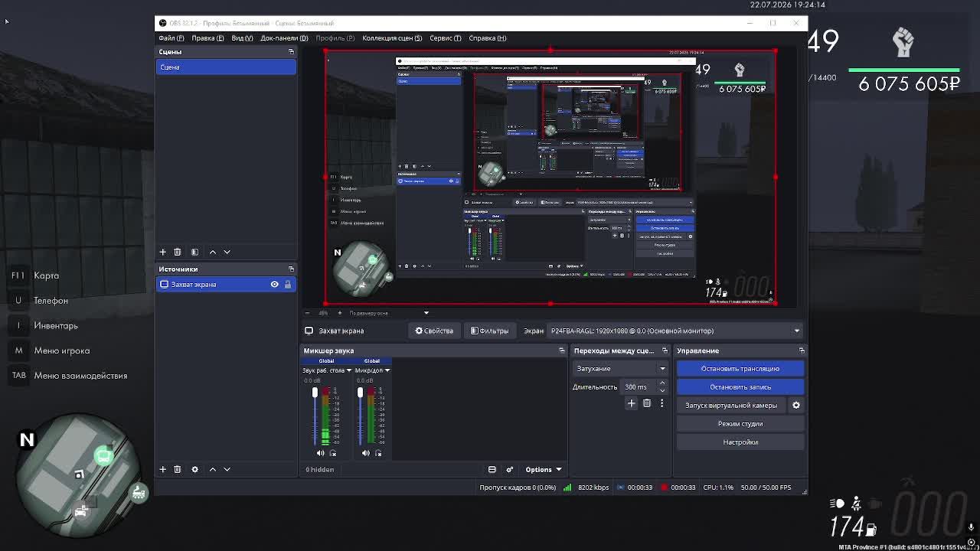Move scene up arrow in Scenes panel

tap(213, 252)
